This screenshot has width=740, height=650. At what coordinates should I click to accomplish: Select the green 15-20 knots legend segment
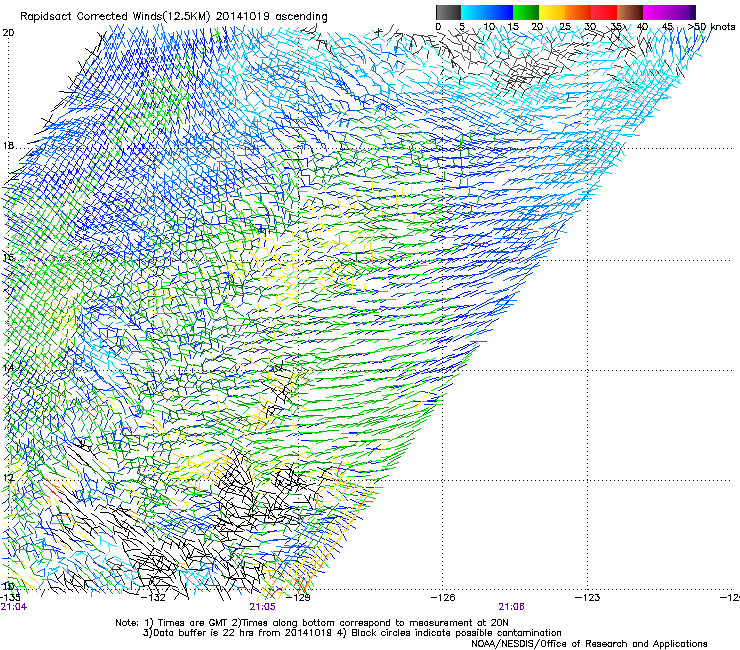[526, 12]
